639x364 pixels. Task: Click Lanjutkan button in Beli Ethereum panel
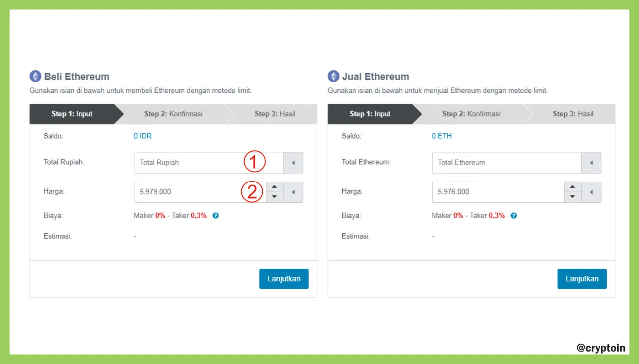pos(284,279)
